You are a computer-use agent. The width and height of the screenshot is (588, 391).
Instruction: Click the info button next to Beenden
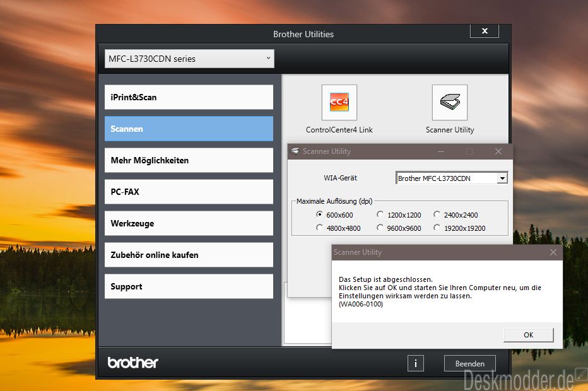[x=416, y=363]
